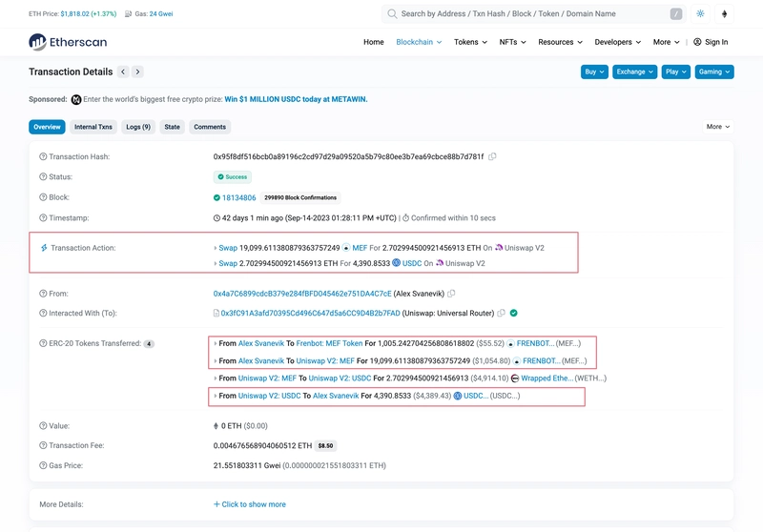Click the Metawin sponsor logo icon
763x532 pixels.
coord(76,100)
